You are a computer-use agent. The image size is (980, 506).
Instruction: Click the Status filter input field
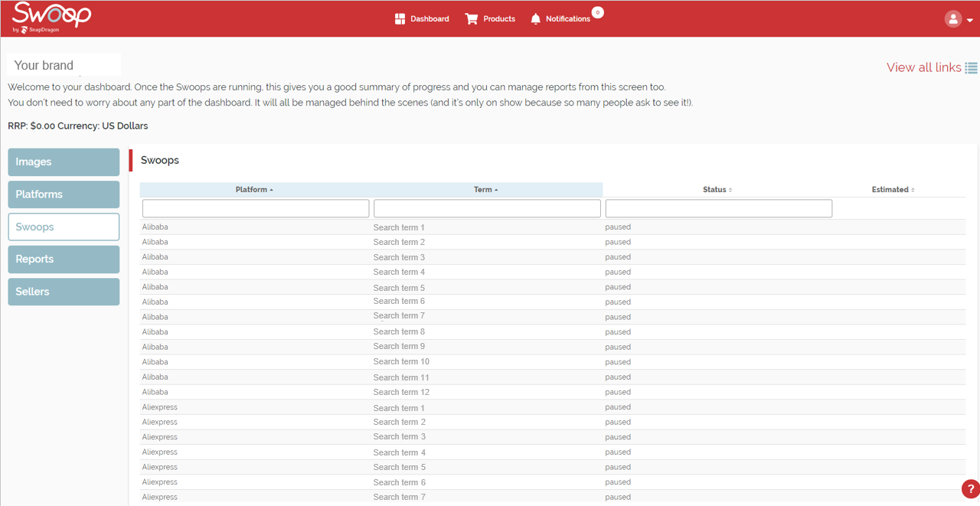click(x=719, y=208)
